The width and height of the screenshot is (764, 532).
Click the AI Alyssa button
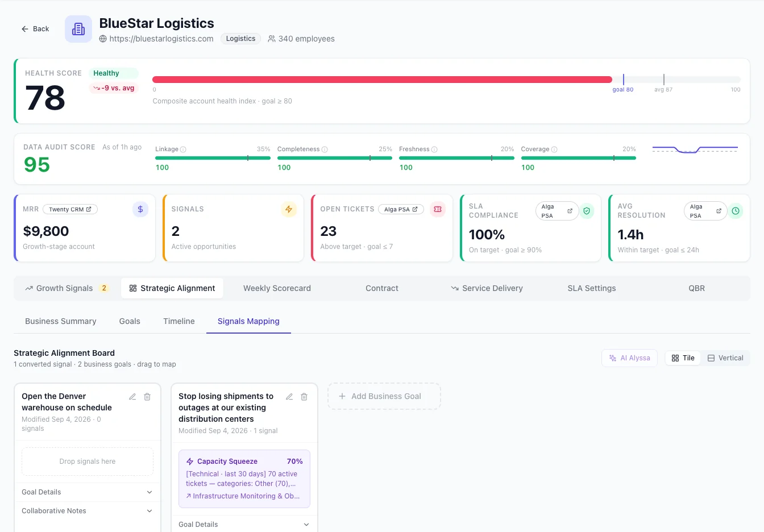629,358
